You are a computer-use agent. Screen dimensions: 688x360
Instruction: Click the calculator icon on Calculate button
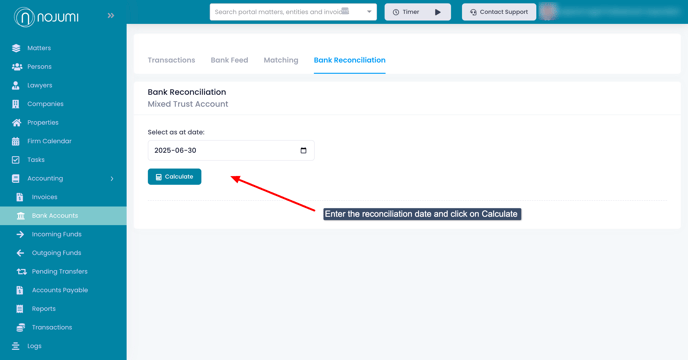pos(159,177)
